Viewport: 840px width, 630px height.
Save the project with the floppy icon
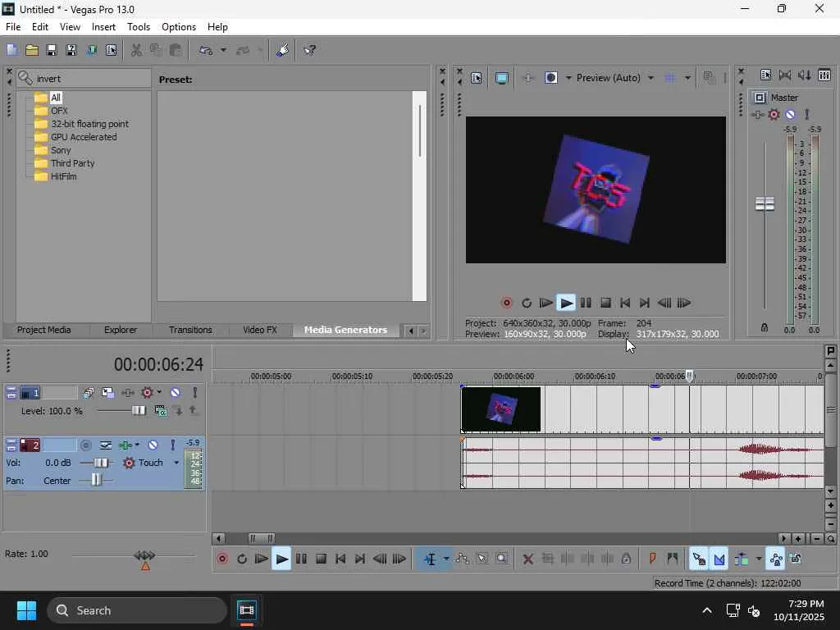(52, 50)
